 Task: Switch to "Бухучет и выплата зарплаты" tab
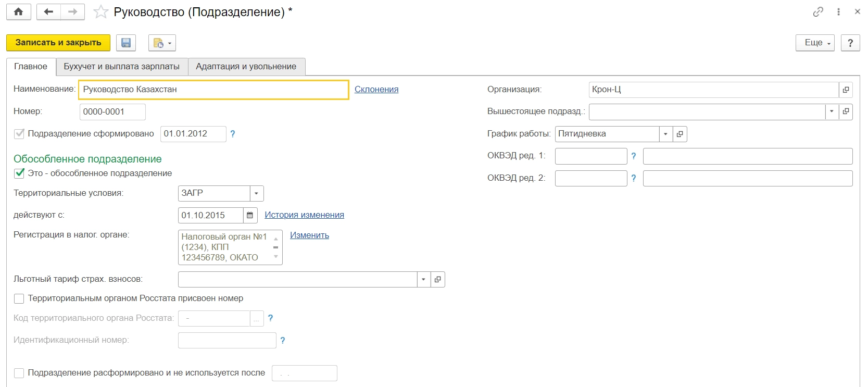[121, 67]
